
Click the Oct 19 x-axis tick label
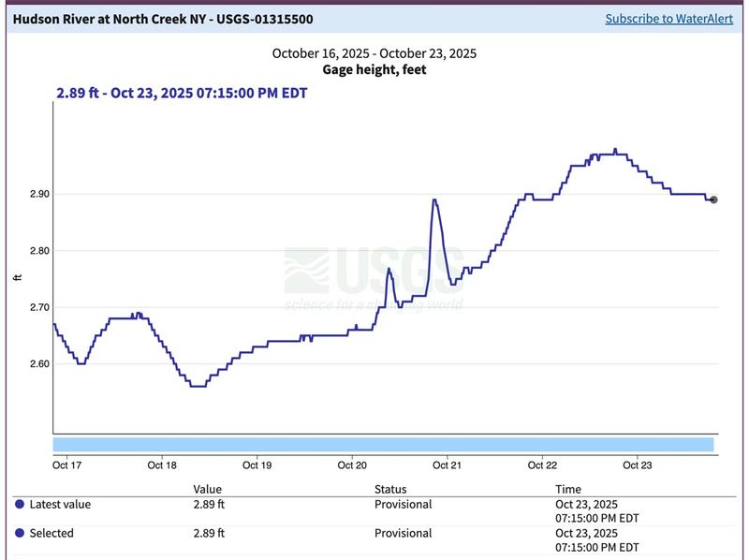tap(257, 465)
